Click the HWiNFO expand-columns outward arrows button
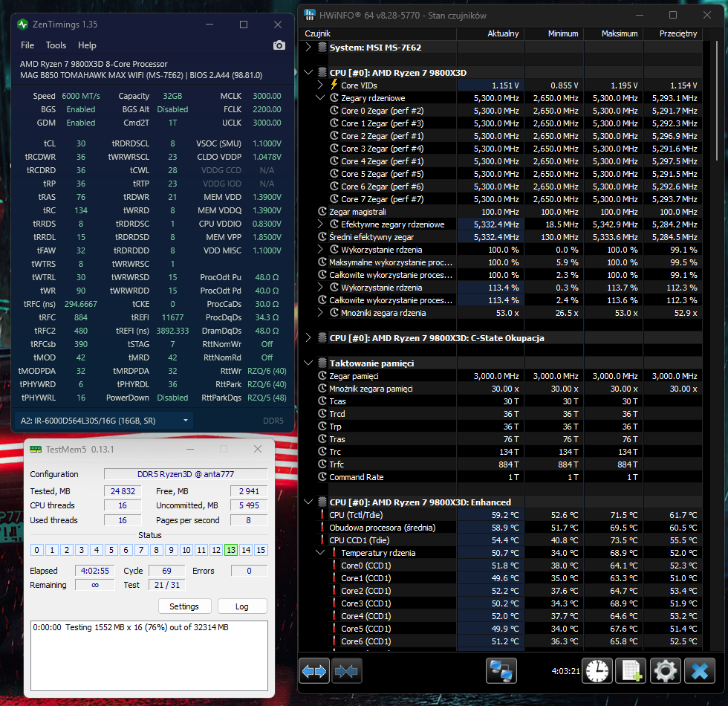The image size is (728, 706). 314,670
